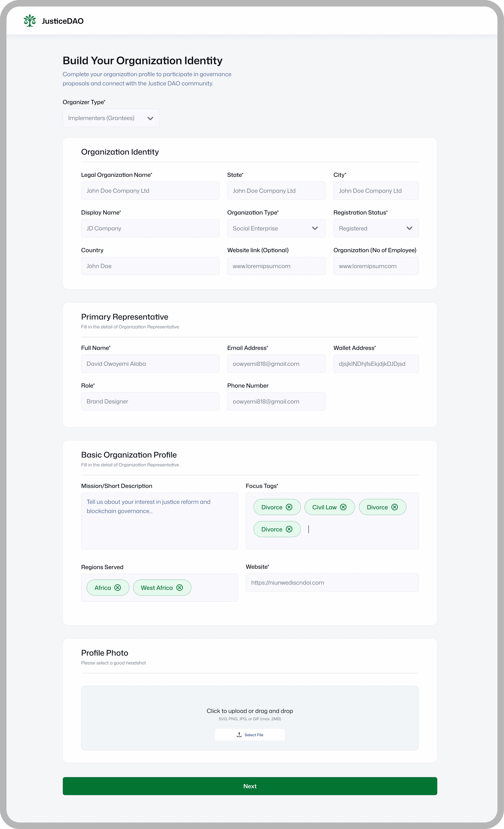
Task: Focus the Mission/Short Description text area
Action: (x=159, y=521)
